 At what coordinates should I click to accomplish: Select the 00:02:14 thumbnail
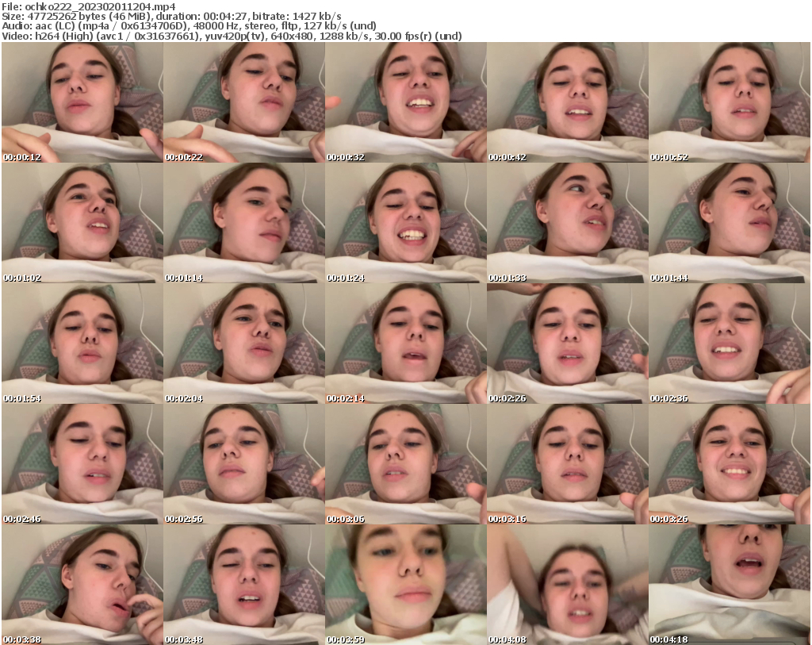(x=406, y=343)
